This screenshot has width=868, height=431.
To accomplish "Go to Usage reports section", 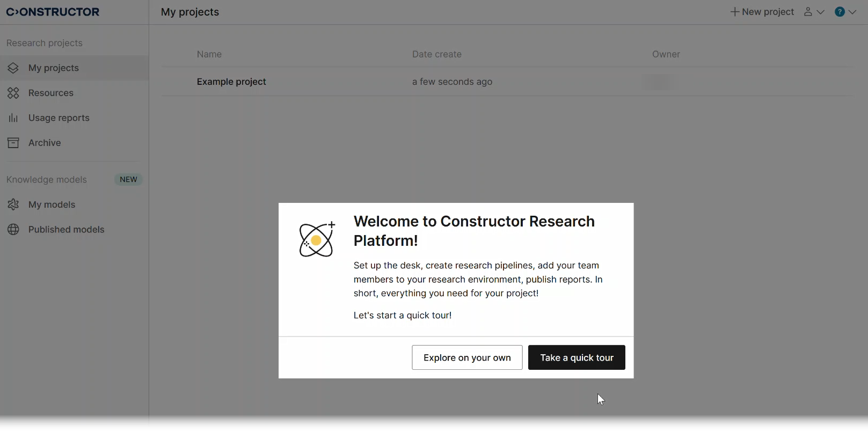I will 59,118.
